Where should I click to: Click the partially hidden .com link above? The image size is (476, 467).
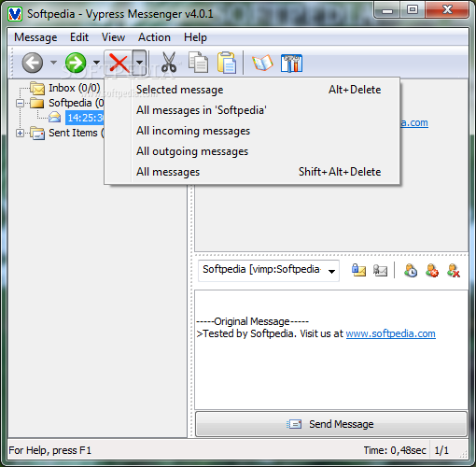coord(414,122)
